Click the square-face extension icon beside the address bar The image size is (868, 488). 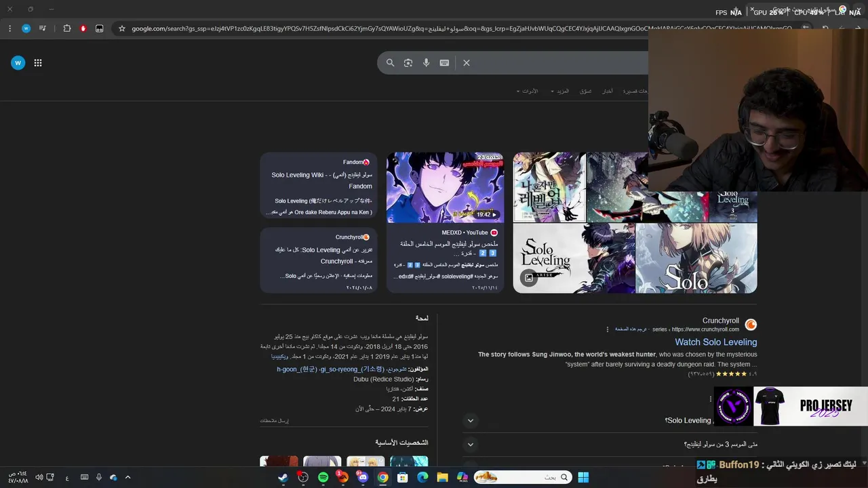pyautogui.click(x=100, y=28)
